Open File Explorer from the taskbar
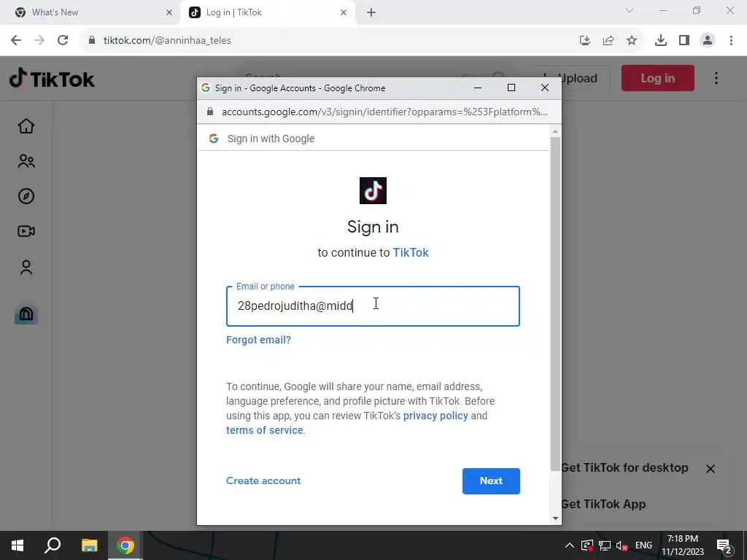The height and width of the screenshot is (560, 747). coord(89,545)
